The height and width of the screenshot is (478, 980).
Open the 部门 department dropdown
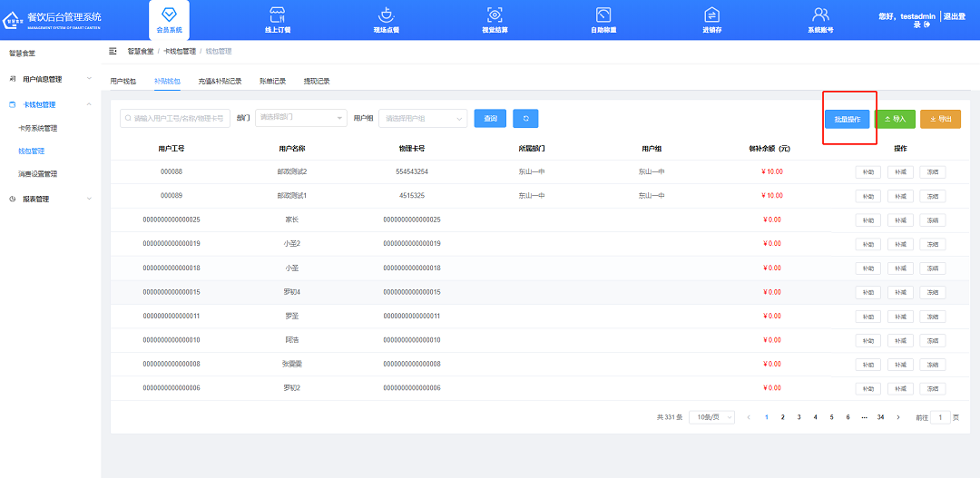300,118
